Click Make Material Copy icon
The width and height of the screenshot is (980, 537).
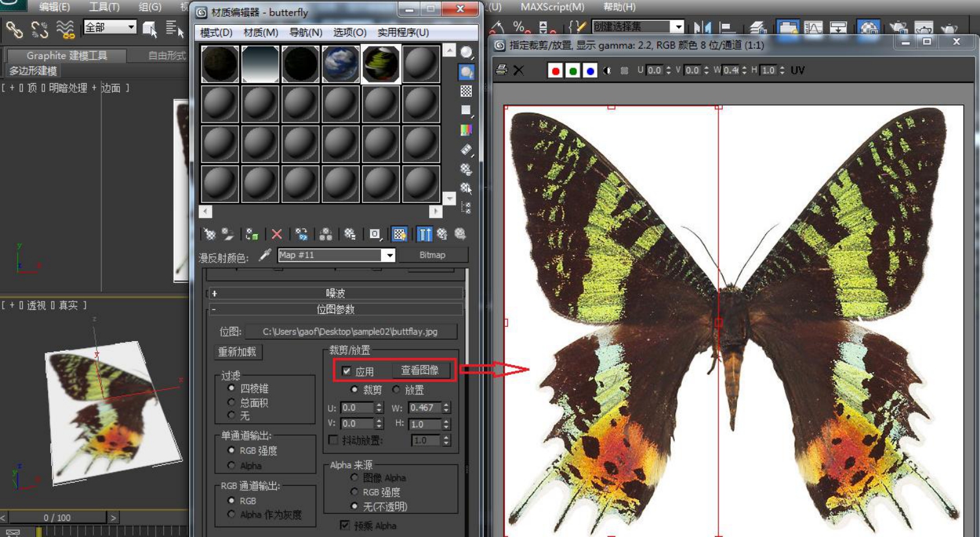point(301,234)
